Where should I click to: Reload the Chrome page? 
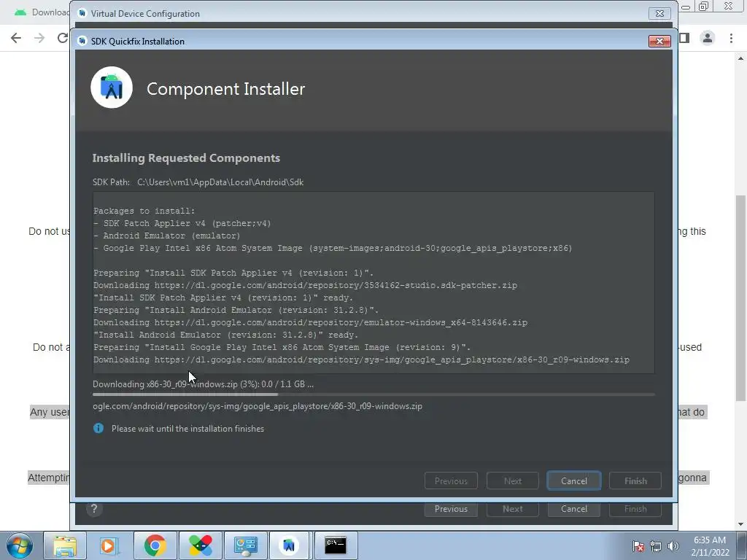(63, 38)
